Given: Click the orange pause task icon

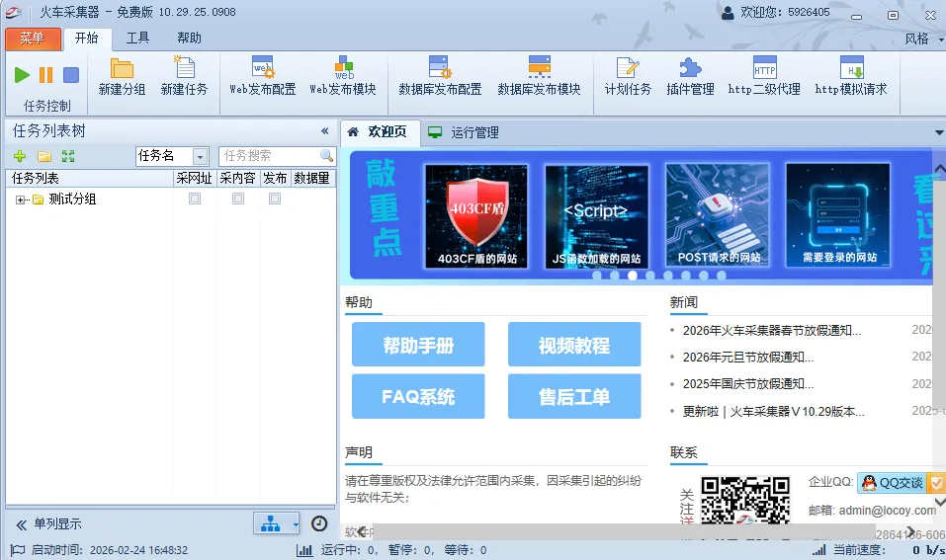Looking at the screenshot, I should [x=45, y=75].
